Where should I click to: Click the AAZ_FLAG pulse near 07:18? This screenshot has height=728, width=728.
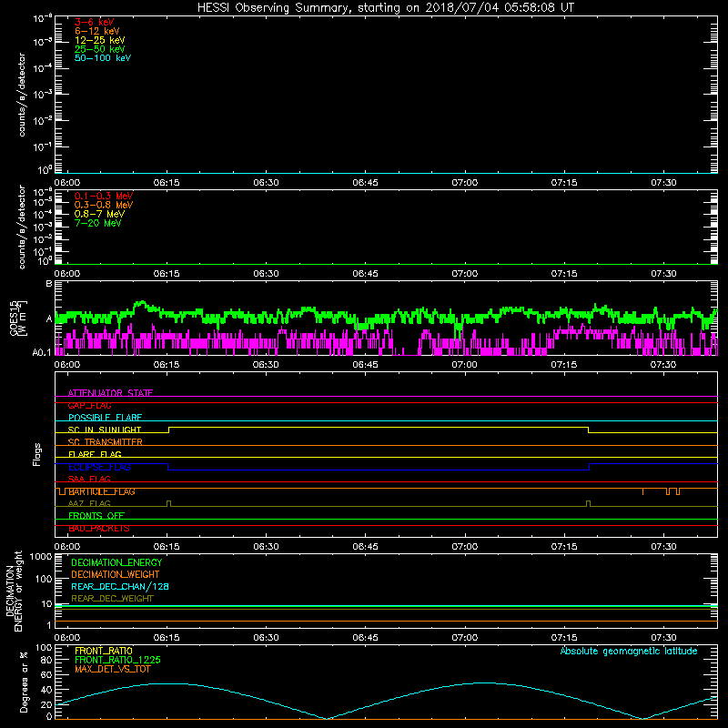point(588,503)
